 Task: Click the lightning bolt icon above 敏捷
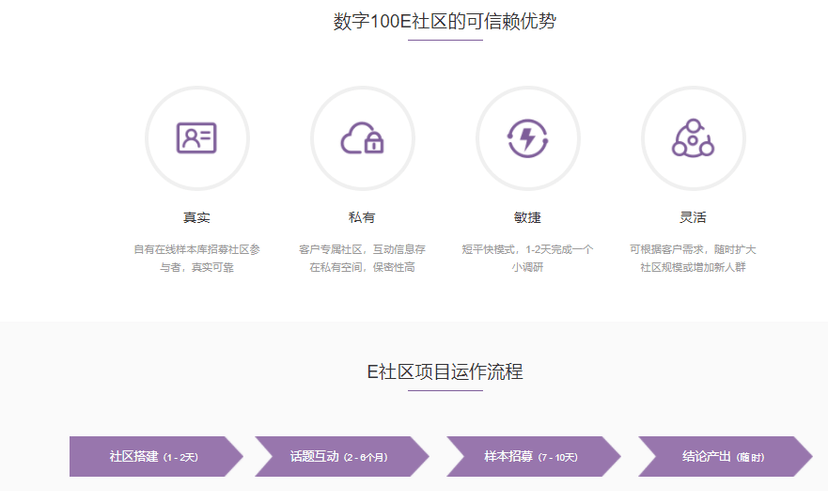(x=528, y=138)
